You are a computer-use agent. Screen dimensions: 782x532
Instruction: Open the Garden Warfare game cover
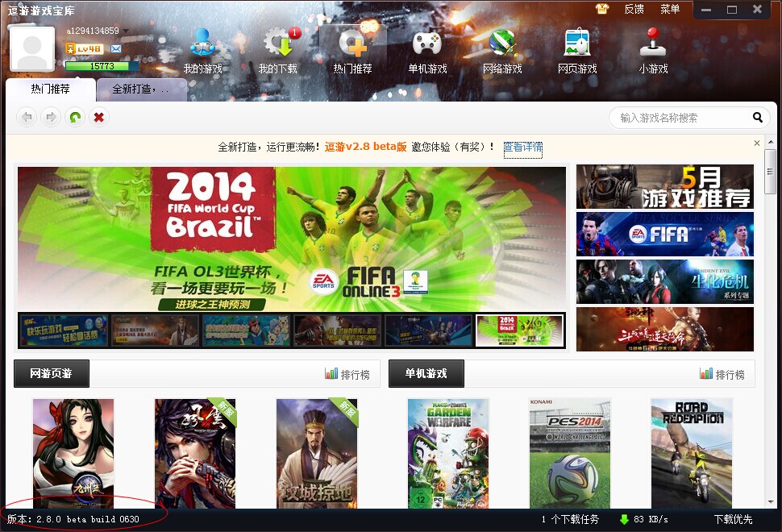[x=448, y=453]
